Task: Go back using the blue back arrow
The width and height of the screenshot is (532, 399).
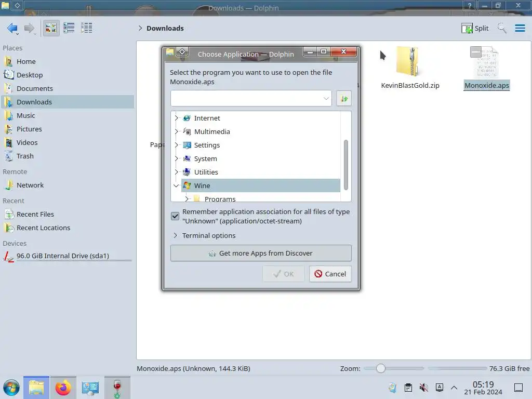Action: point(12,28)
